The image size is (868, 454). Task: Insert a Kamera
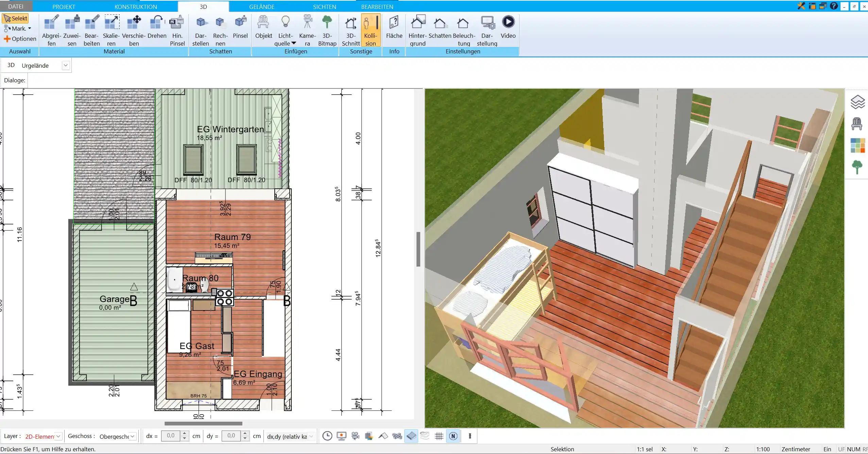(x=307, y=30)
